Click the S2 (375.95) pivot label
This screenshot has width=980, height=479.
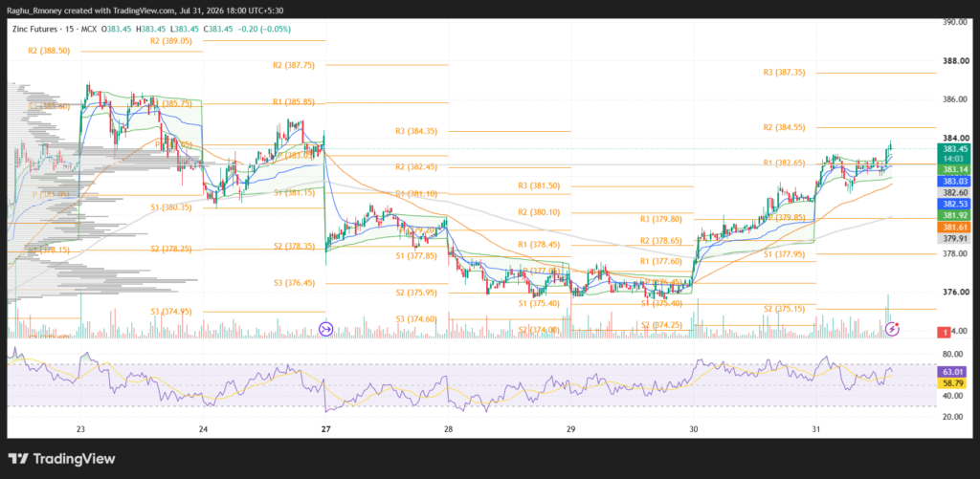pyautogui.click(x=416, y=293)
